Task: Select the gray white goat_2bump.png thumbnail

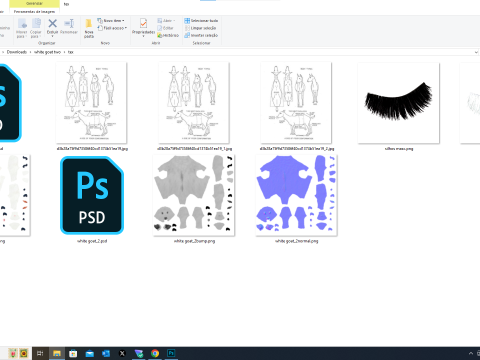Action: click(194, 195)
